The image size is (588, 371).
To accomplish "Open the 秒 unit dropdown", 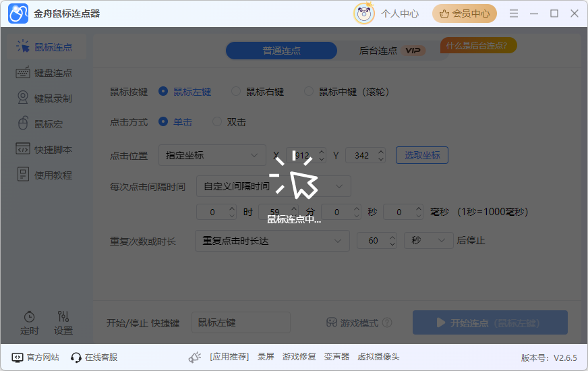I will click(x=429, y=240).
